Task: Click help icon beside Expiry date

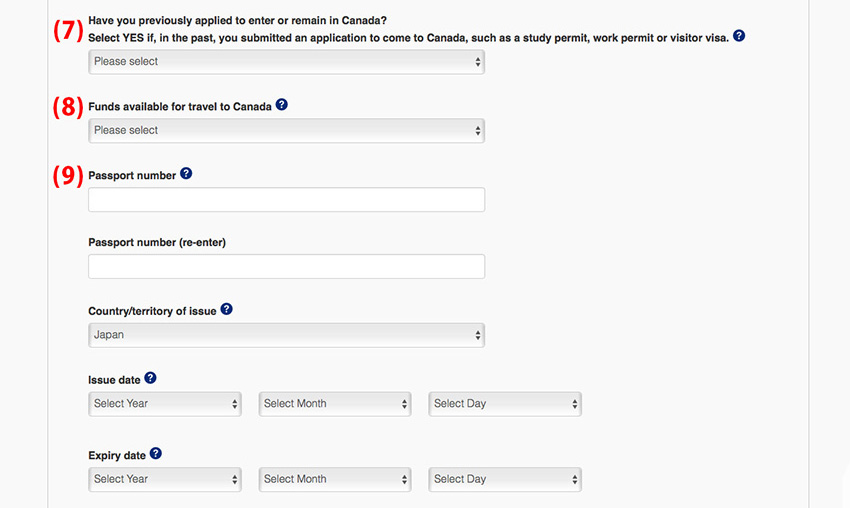Action: 156,454
